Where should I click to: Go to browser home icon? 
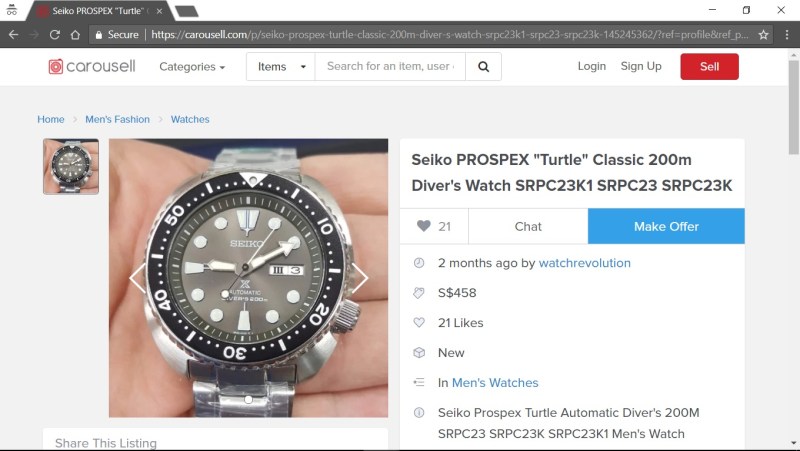click(75, 35)
